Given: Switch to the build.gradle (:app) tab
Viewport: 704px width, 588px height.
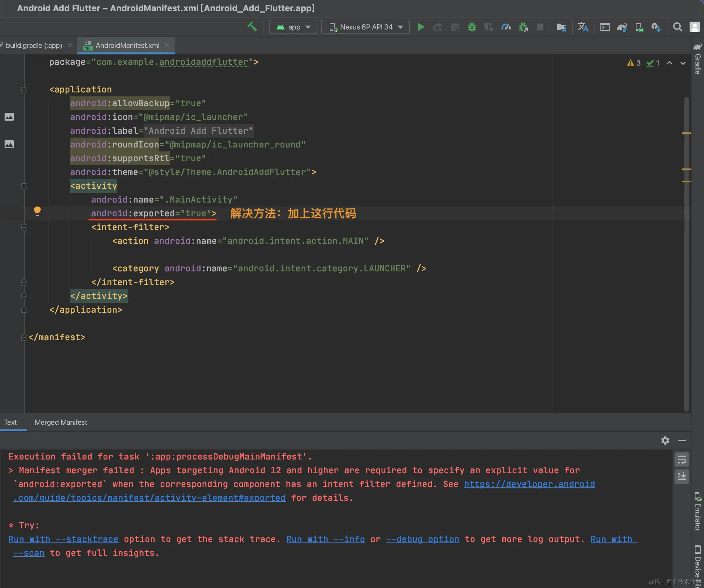Looking at the screenshot, I should coord(33,45).
